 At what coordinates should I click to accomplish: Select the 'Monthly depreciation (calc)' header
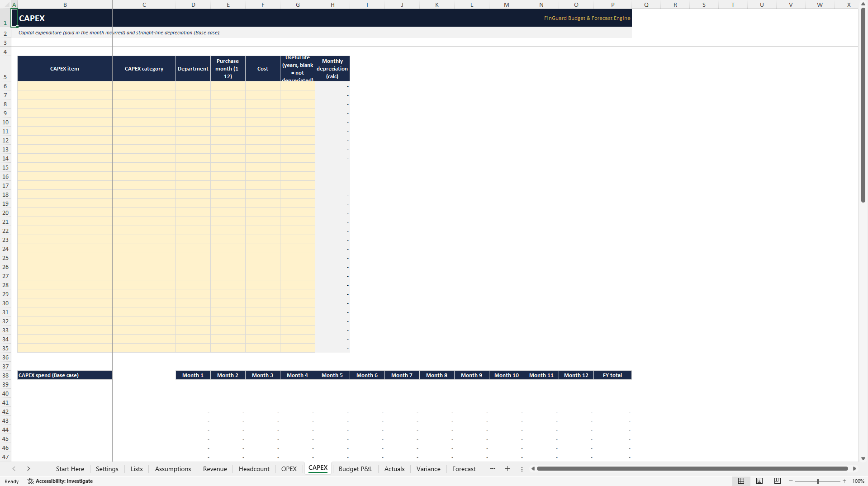[332, 69]
